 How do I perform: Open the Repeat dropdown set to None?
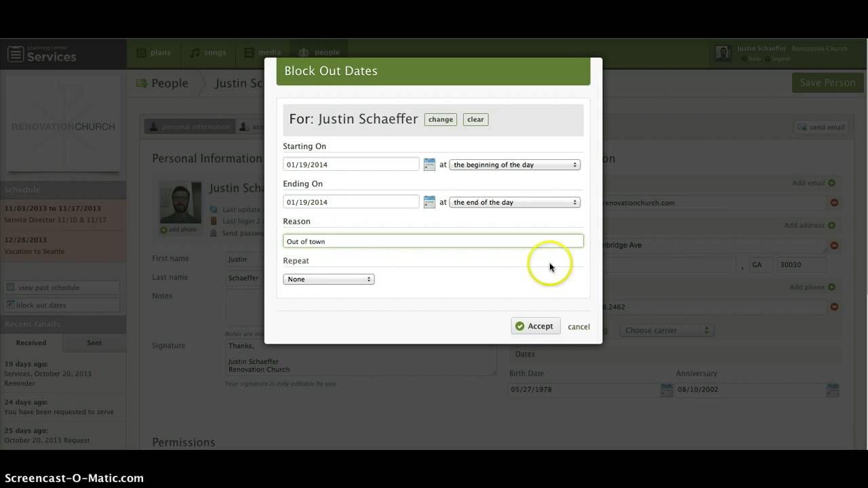(x=328, y=279)
